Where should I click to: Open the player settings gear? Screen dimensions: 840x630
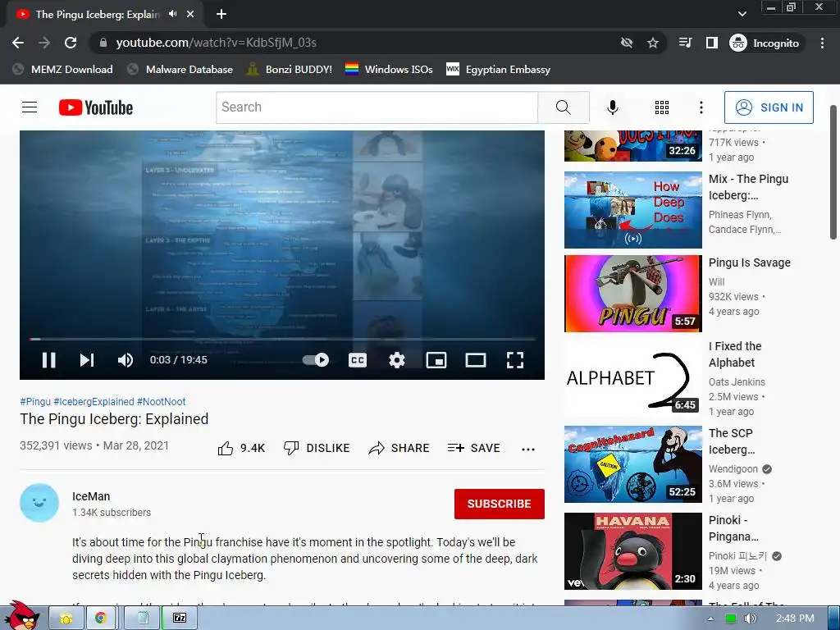[x=397, y=360]
